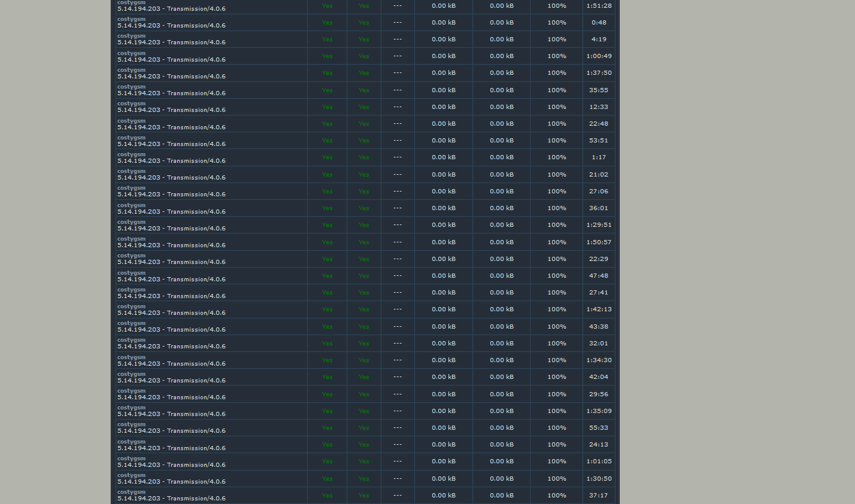
Task: Click the 53:51 time entry
Action: (x=599, y=141)
